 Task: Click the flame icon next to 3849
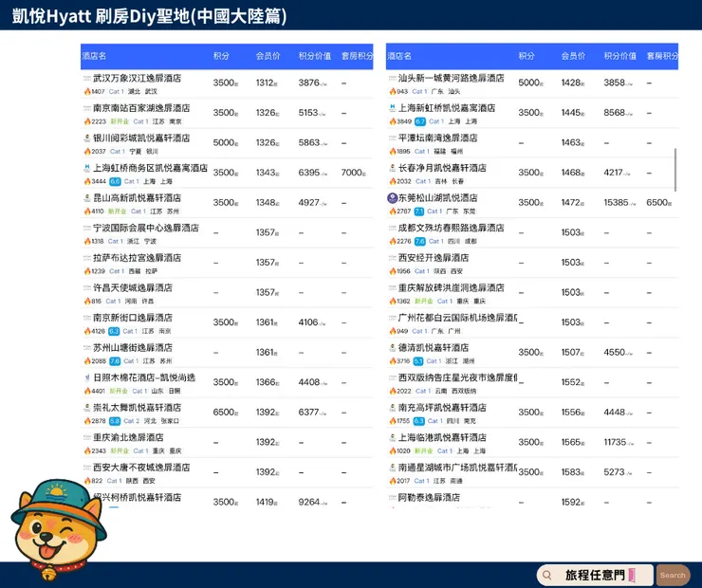tap(393, 121)
